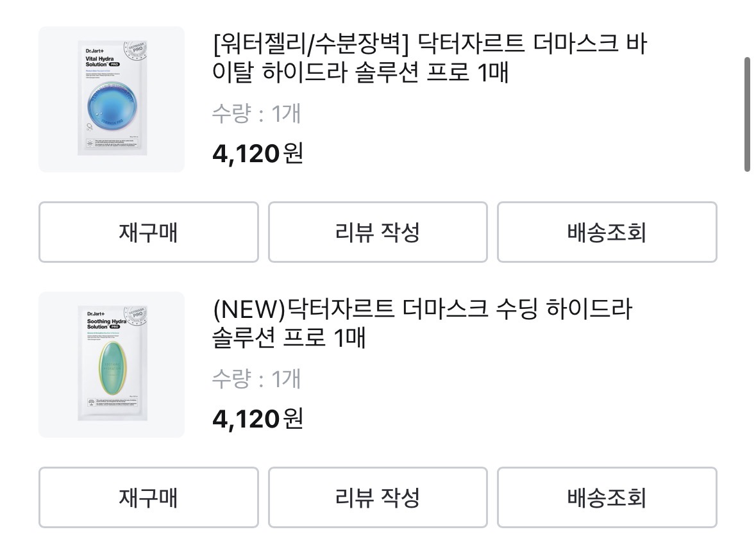Click the 4,120원 price of 바이탈 하이드라 mask
Viewport: 756px width, 541px height.
258,154
